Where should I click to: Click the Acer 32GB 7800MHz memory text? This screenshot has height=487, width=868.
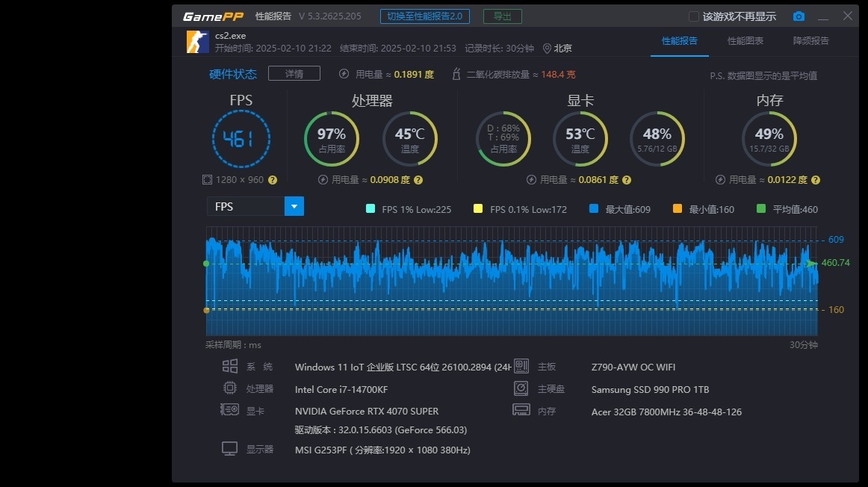pos(666,412)
